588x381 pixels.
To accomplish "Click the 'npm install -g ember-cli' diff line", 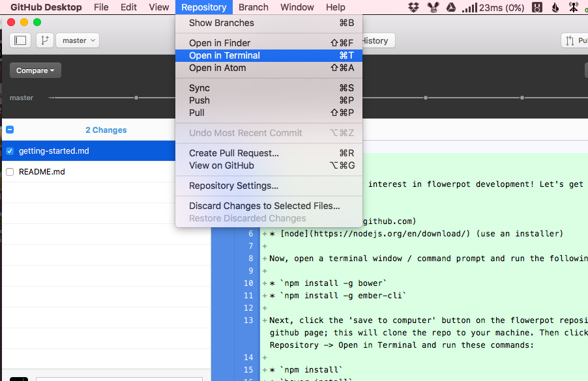I will tap(338, 296).
